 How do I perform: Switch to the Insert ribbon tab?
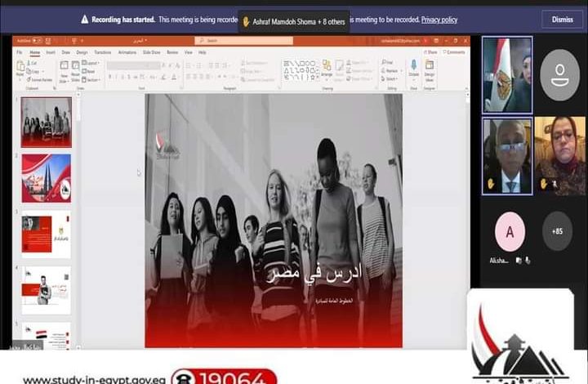(x=51, y=52)
